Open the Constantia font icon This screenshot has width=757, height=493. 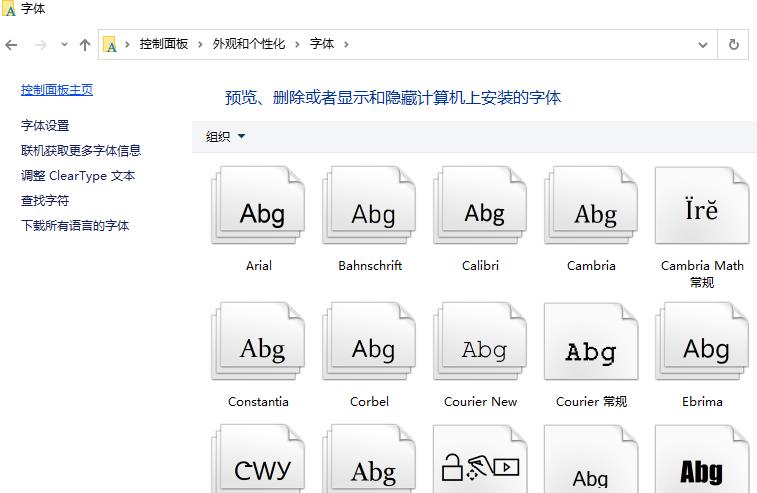258,341
